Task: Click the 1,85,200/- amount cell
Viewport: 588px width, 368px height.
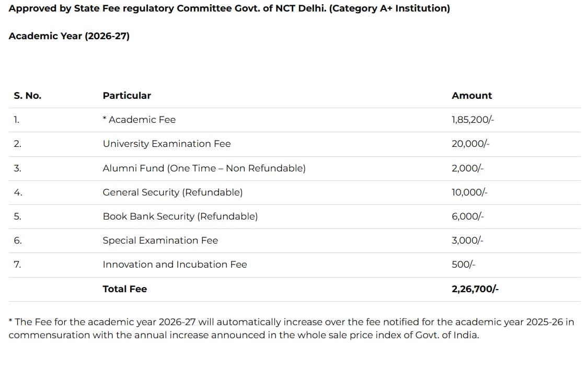Action: point(472,120)
